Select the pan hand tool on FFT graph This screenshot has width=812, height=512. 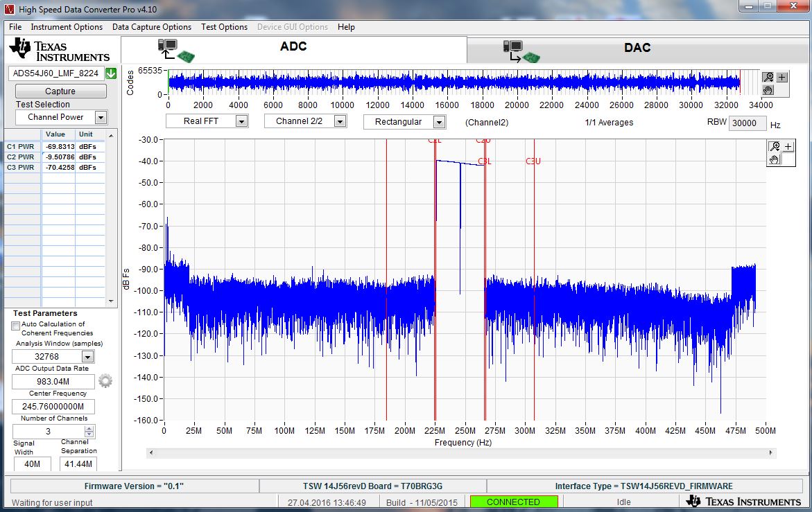tap(774, 159)
